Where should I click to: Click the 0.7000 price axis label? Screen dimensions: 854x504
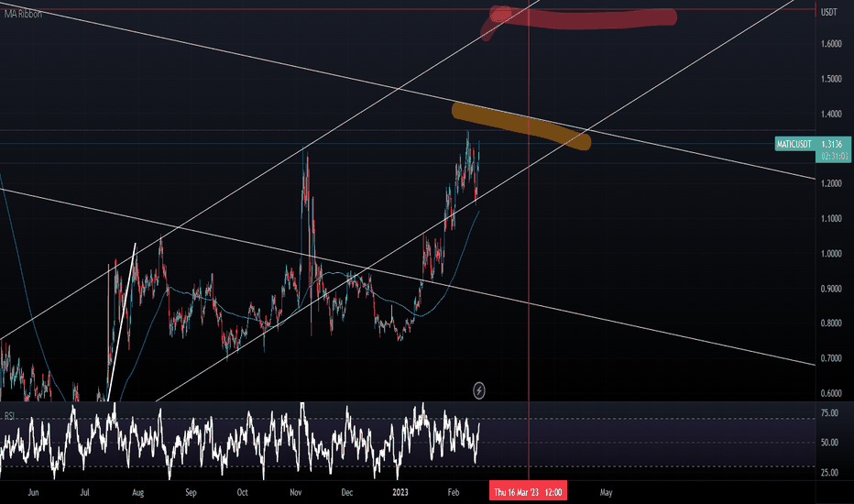click(x=832, y=358)
